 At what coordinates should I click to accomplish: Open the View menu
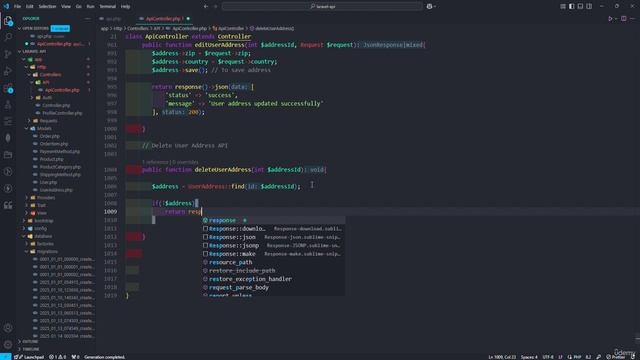[x=66, y=7]
